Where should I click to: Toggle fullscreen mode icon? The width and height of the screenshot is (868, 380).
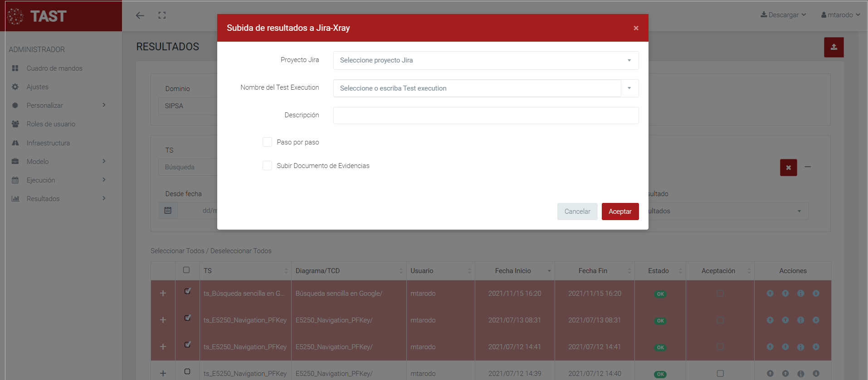tap(162, 15)
